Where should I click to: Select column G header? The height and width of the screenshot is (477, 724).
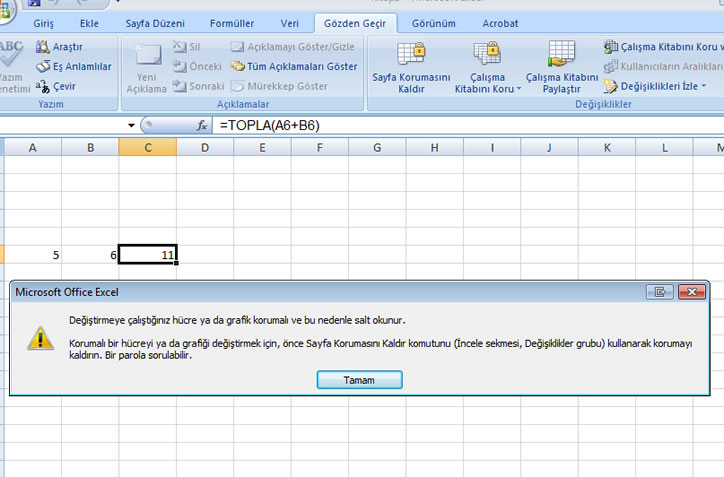click(x=377, y=148)
